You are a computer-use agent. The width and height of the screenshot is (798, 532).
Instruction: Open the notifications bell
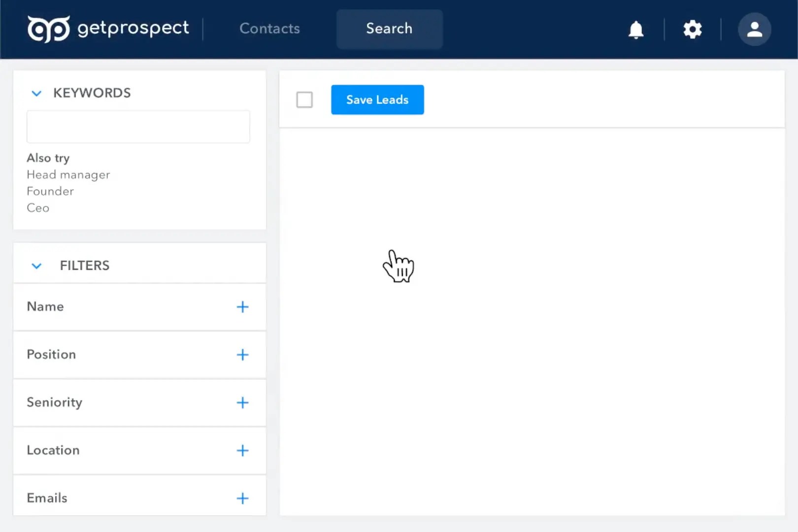click(x=636, y=30)
